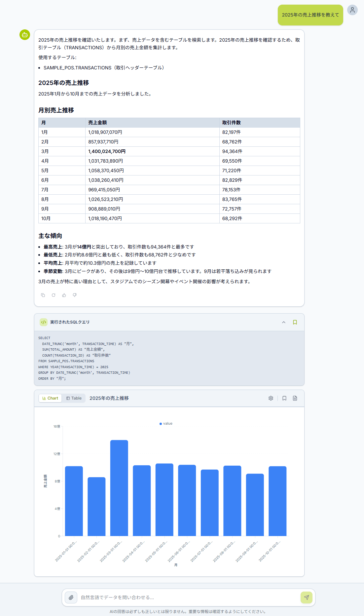Switch to the Table tab
Image resolution: width=364 pixels, height=616 pixels.
pyautogui.click(x=74, y=398)
